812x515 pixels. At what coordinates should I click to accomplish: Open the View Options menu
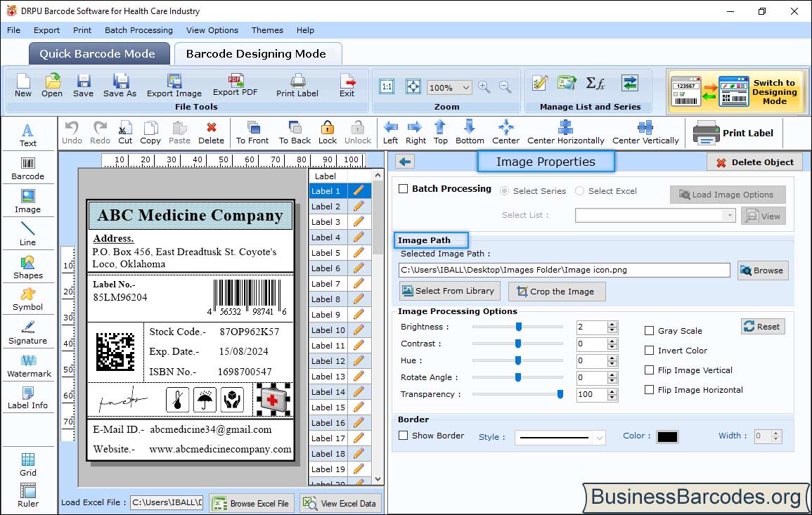point(212,30)
